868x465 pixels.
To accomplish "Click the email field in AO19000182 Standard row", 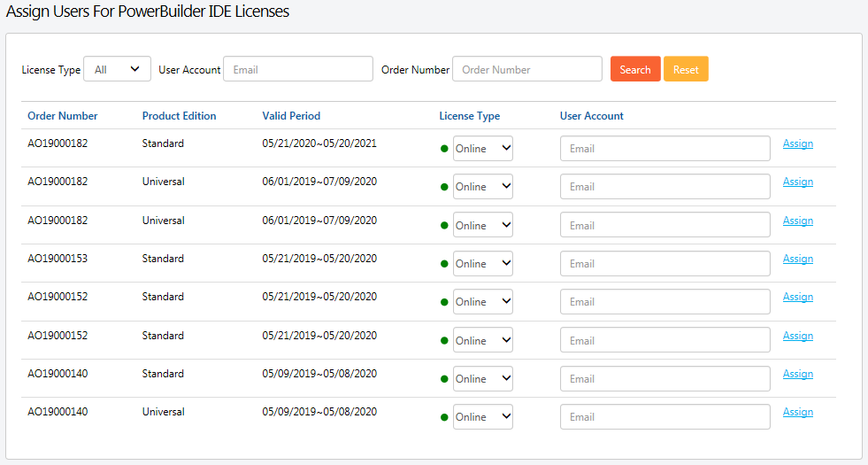I will point(664,149).
